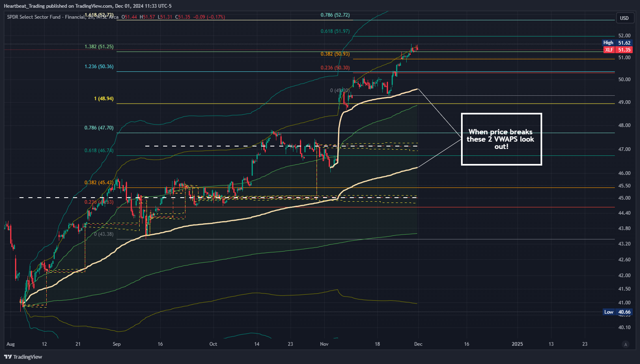Click the 21 date label on time axis

coord(78,344)
